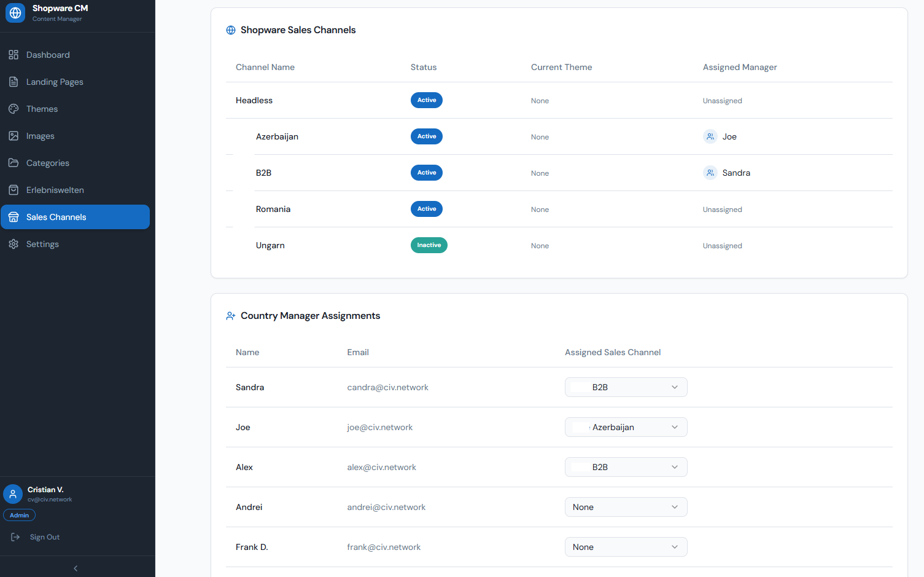Open Joe's Azerbaijan channel dropdown
Screen dimensions: 924x577
click(626, 427)
